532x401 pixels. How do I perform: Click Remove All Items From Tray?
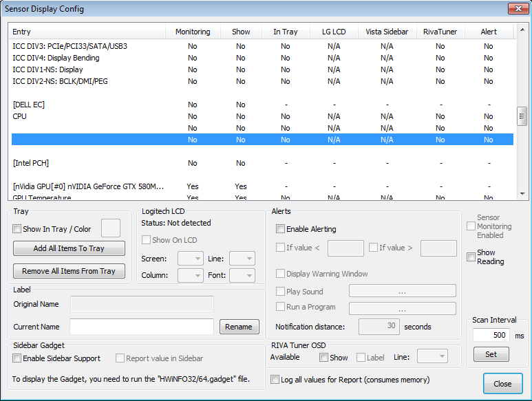[x=69, y=271]
